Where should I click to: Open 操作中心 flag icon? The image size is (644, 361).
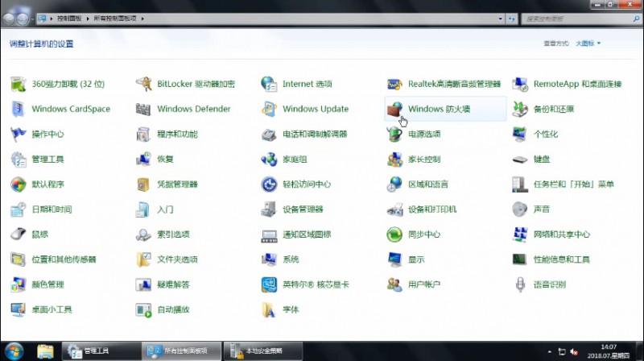[18, 134]
